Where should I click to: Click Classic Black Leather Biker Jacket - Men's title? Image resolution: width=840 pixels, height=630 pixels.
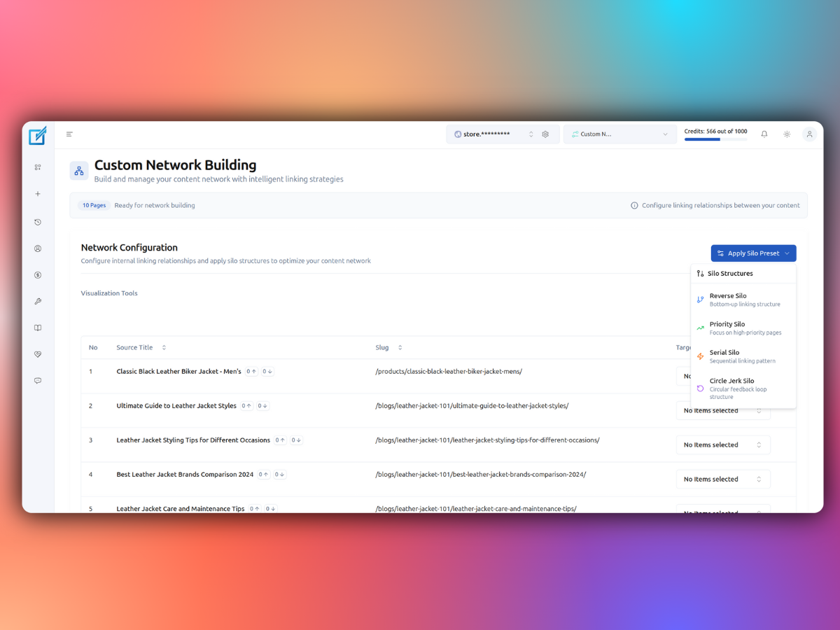178,372
